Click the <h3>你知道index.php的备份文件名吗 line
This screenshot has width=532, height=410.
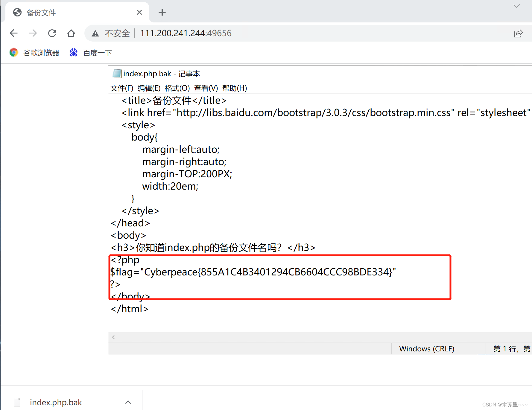click(213, 248)
